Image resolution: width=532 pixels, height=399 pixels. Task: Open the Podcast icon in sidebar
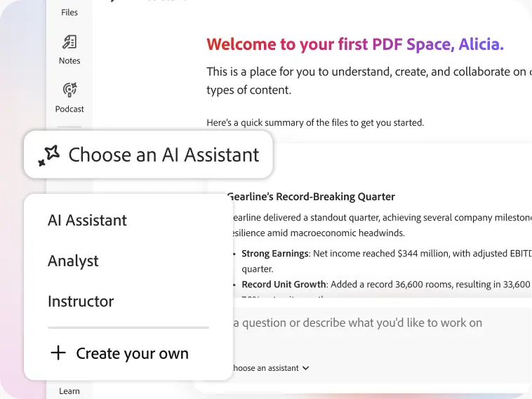coord(69,90)
